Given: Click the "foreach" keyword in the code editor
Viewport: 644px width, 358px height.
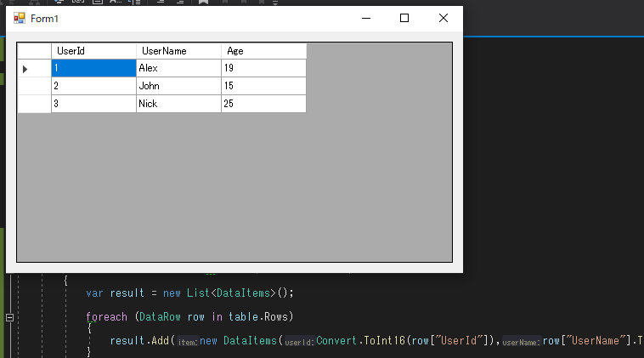Looking at the screenshot, I should click(x=107, y=317).
